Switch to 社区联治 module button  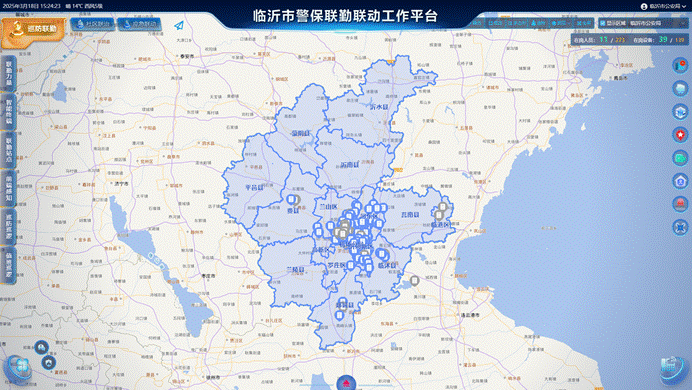pyautogui.click(x=93, y=24)
